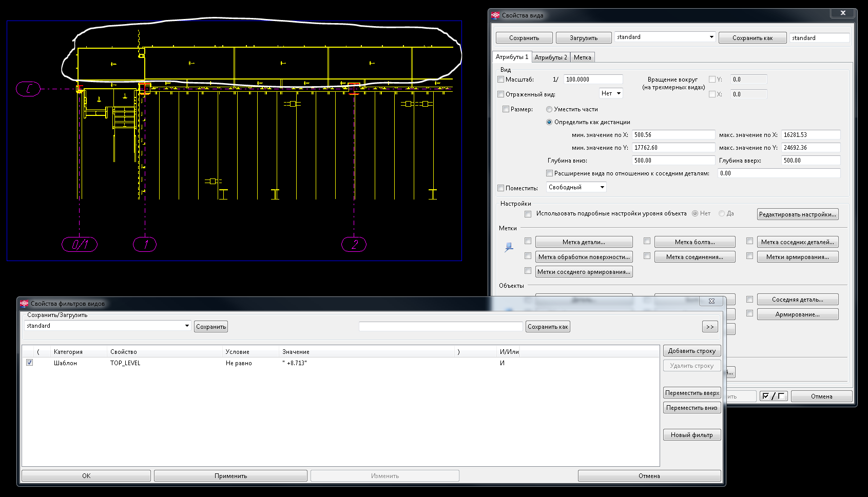Choose the Уместить части radio option
The image size is (868, 497).
point(549,109)
